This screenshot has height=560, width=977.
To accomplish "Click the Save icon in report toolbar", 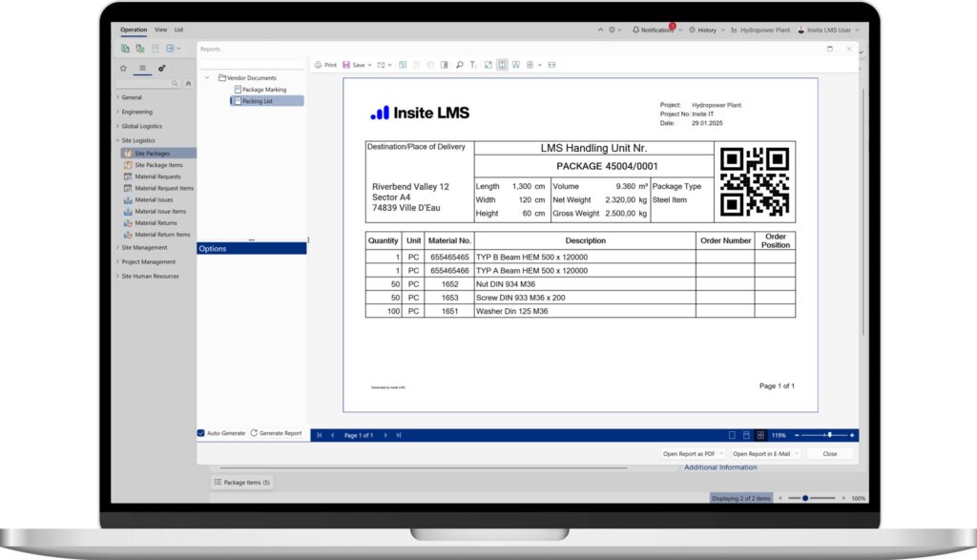I will tap(346, 65).
